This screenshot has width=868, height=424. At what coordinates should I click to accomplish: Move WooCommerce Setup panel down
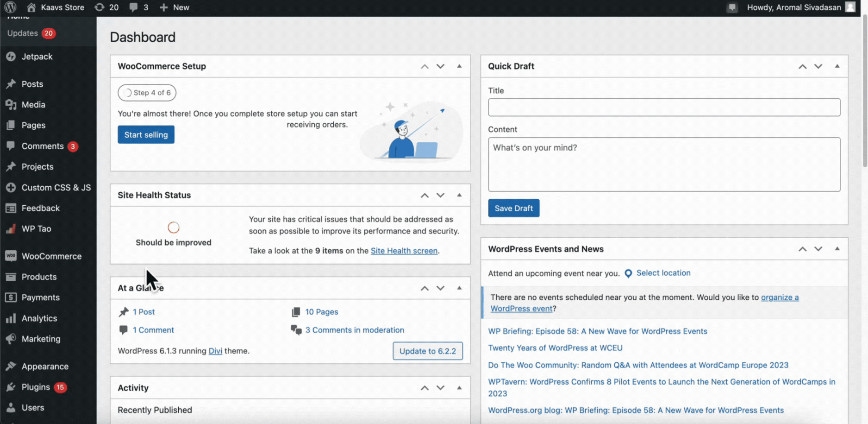pos(440,66)
